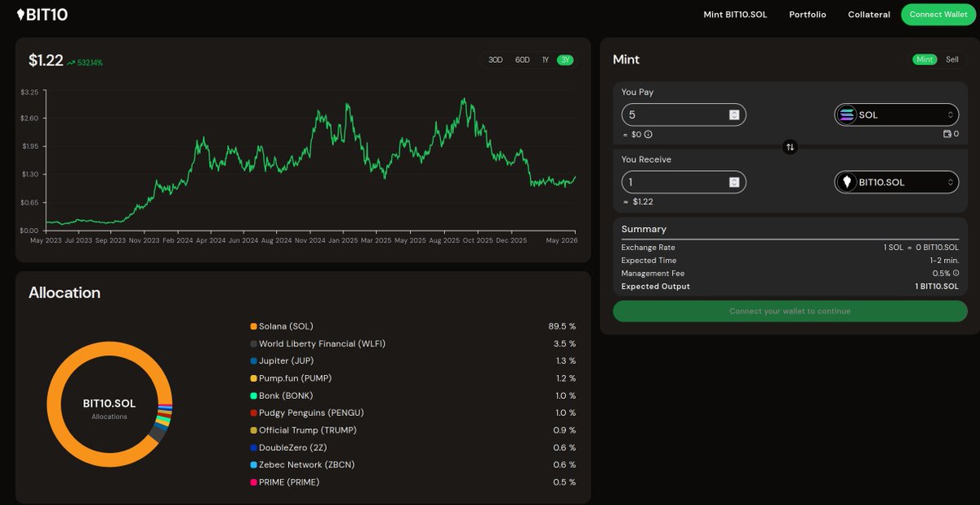
Task: Focus the You Pay amount field
Action: (684, 114)
